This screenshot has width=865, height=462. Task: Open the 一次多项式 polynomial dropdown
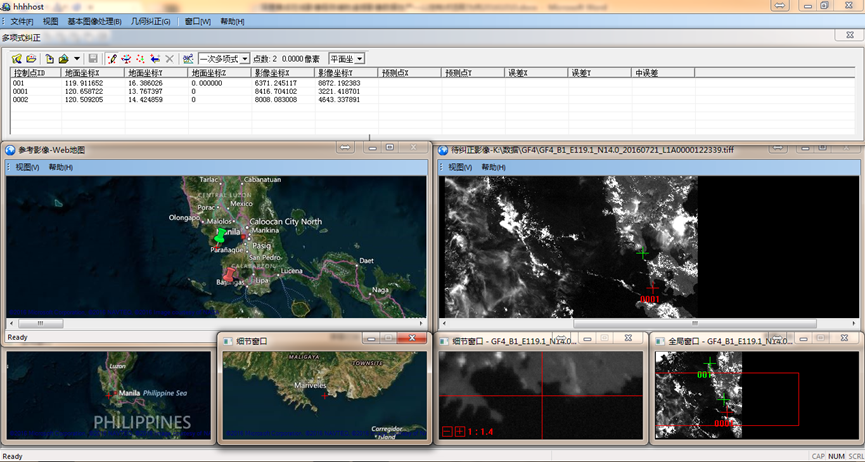pos(245,59)
